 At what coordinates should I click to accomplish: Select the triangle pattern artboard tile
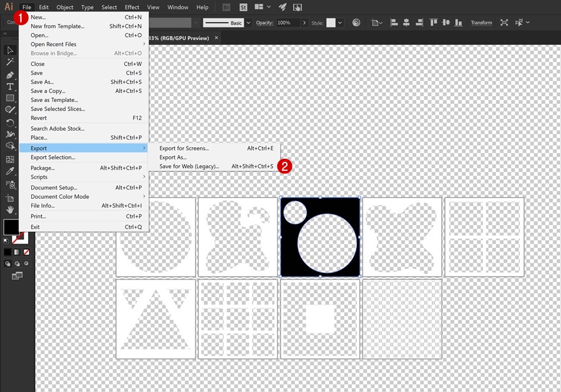point(156,319)
